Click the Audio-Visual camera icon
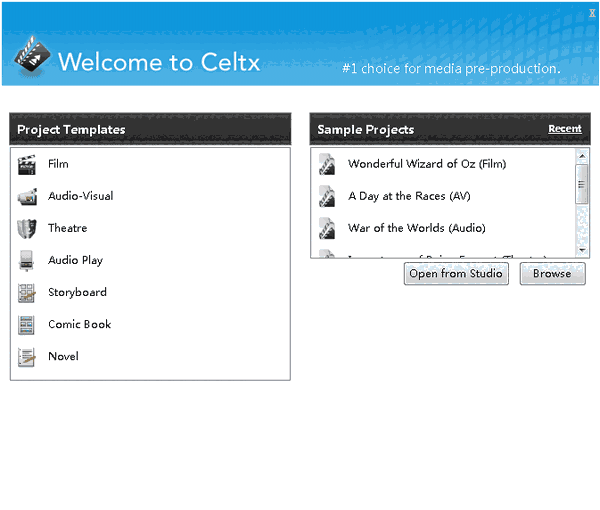This screenshot has height=510, width=600. coord(27,197)
